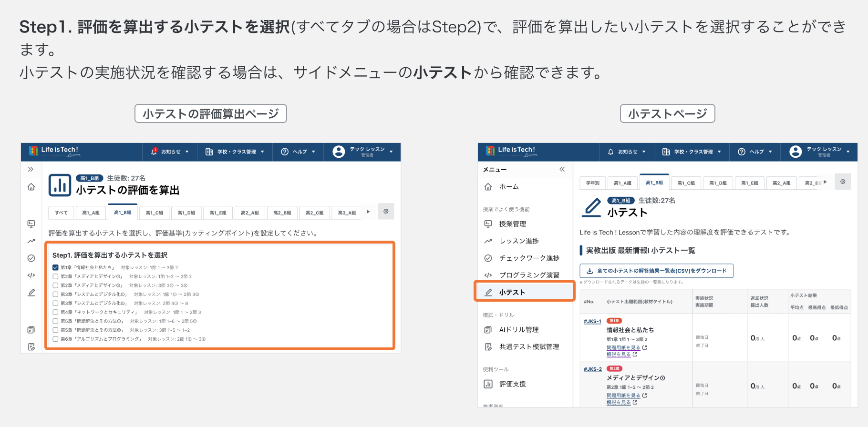Image resolution: width=868 pixels, height=427 pixels.
Task: Click the 小テスト結果 column header
Action: point(804,295)
